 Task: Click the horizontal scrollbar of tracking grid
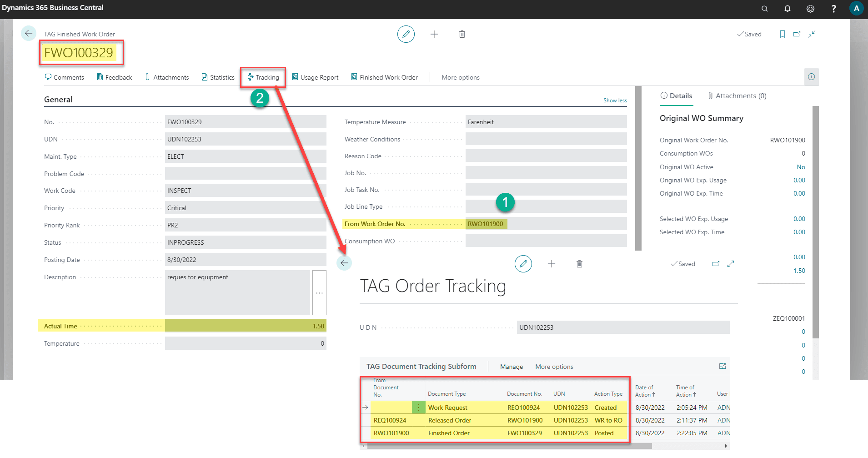tap(509, 446)
